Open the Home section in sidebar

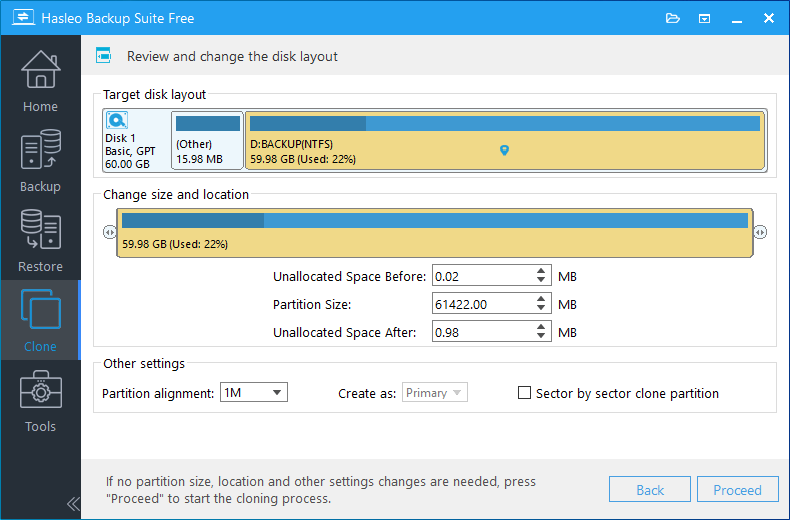40,80
